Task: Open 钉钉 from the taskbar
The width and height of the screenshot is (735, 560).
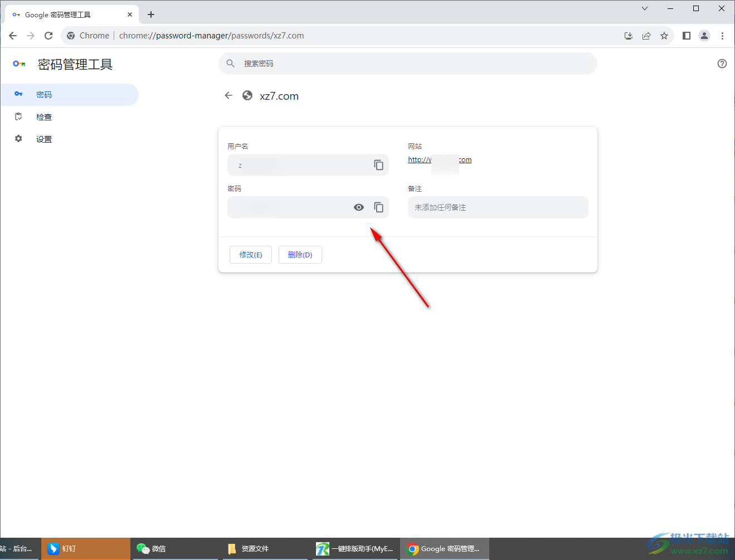Action: pyautogui.click(x=85, y=549)
